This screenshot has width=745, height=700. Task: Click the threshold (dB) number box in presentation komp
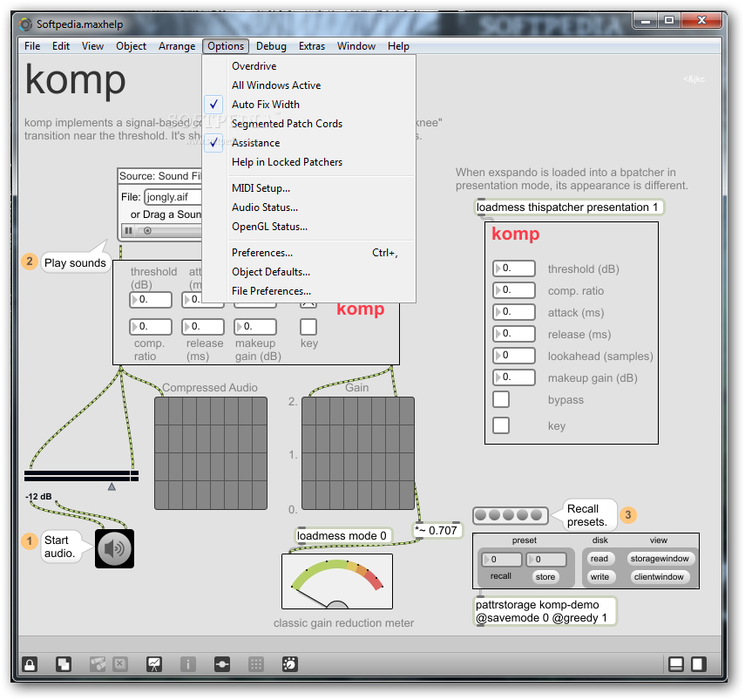513,268
